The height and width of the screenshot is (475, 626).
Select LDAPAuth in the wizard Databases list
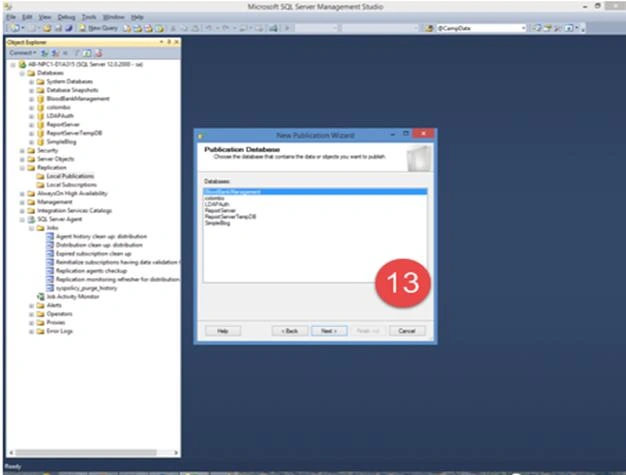pyautogui.click(x=315, y=204)
